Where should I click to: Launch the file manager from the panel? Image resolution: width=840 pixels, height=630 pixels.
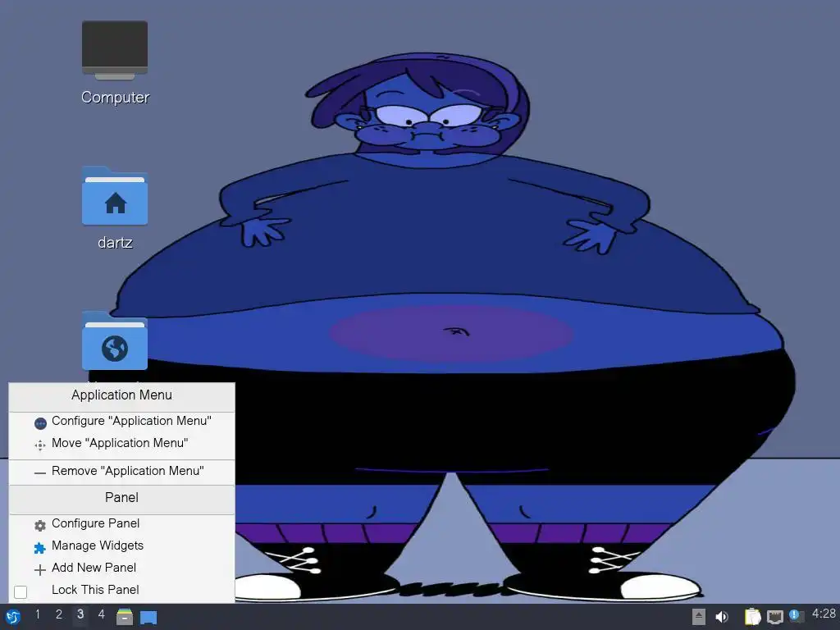click(125, 617)
